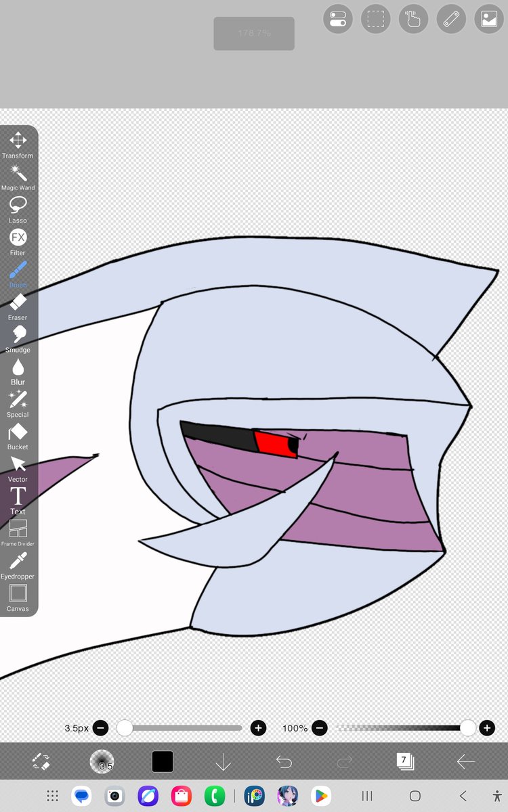Open the stabilizer hand-touch settings
Image resolution: width=508 pixels, height=812 pixels.
pos(413,19)
